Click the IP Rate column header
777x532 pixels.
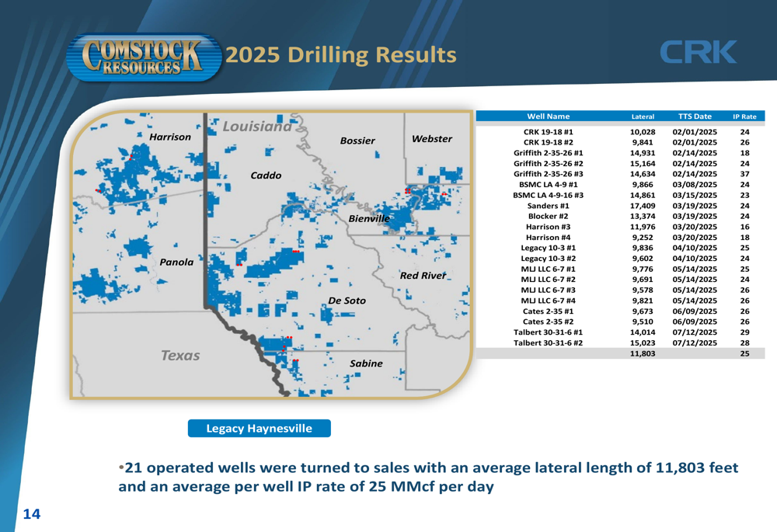point(745,117)
